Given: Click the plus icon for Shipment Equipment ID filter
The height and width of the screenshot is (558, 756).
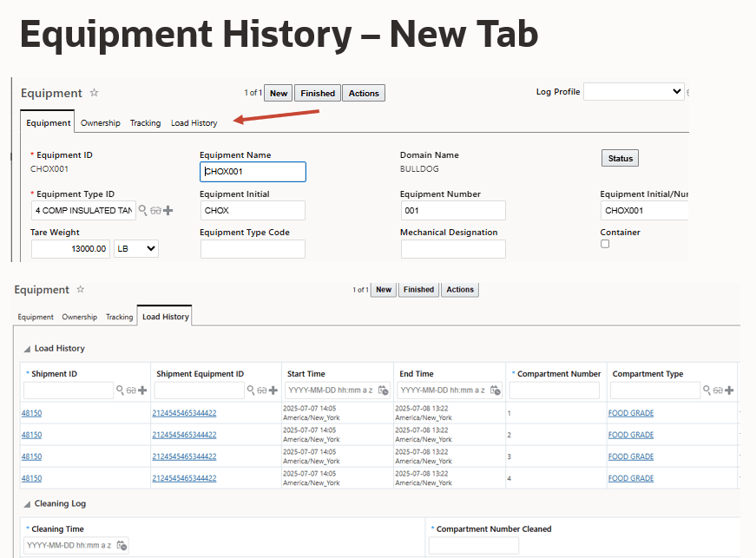Looking at the screenshot, I should coord(273,391).
